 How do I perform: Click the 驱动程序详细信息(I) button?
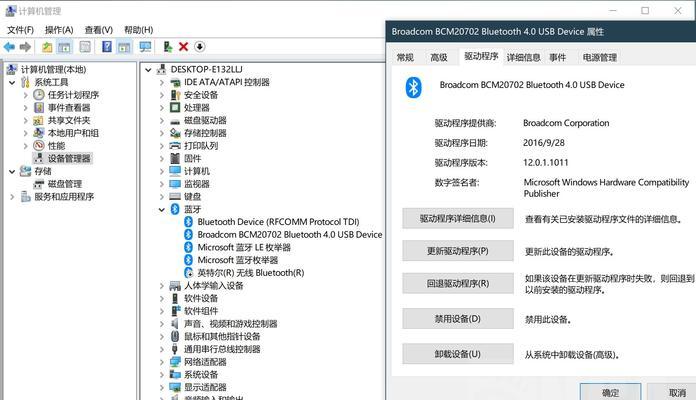(x=458, y=218)
